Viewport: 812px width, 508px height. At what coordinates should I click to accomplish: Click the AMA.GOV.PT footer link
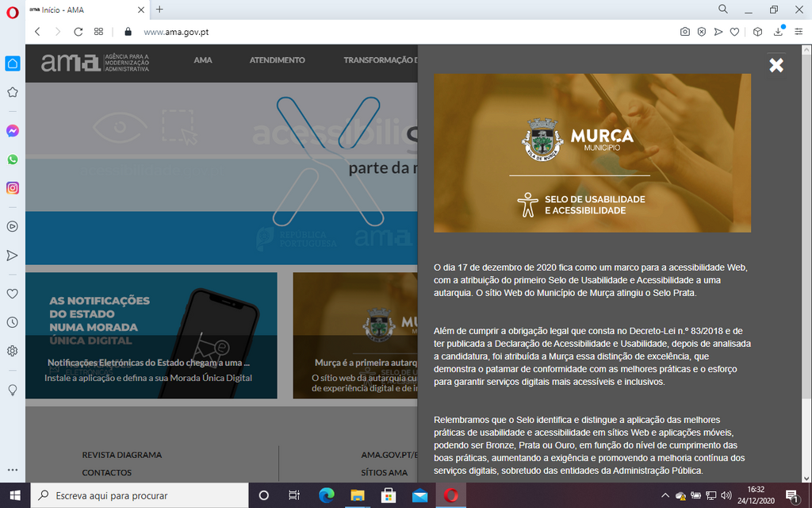click(389, 455)
